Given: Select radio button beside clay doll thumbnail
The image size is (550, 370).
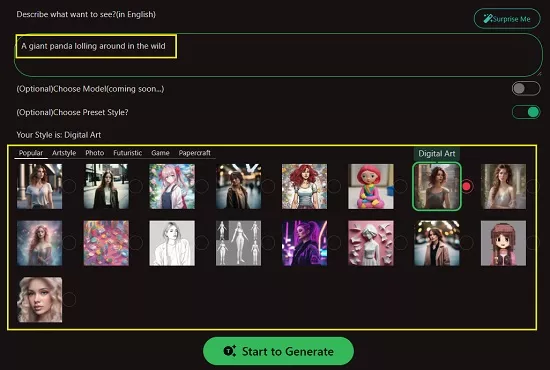Looking at the screenshot, I should click(x=401, y=186).
